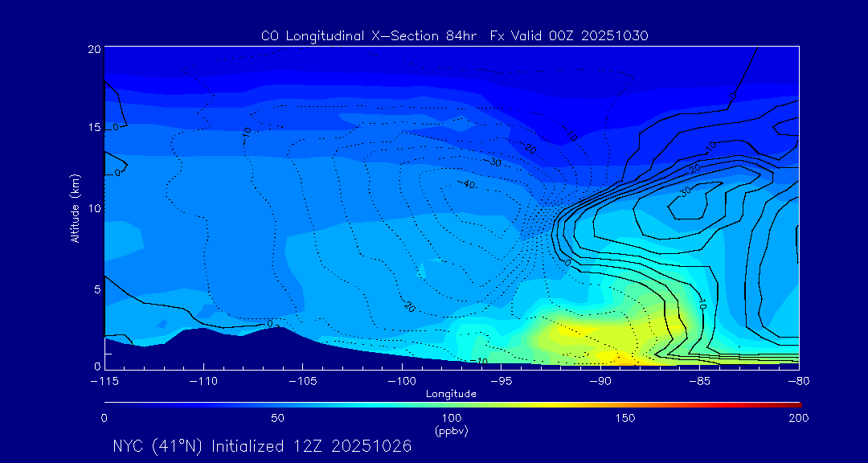Click longitude tick label -85
Viewport: 868px width, 463px height.
click(700, 382)
